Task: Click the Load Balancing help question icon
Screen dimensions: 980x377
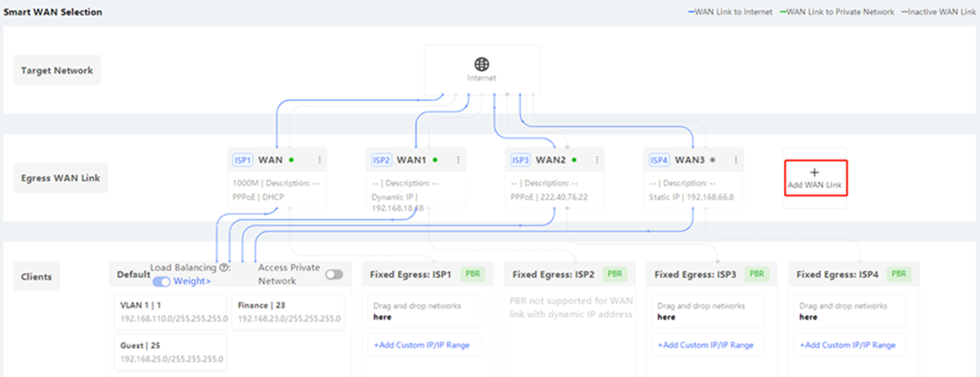Action: [224, 268]
